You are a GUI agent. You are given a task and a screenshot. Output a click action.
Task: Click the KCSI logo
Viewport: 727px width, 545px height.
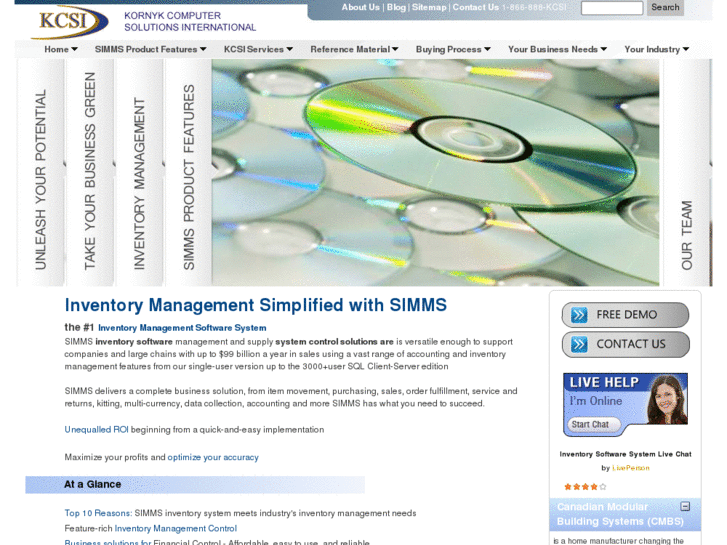tap(70, 22)
